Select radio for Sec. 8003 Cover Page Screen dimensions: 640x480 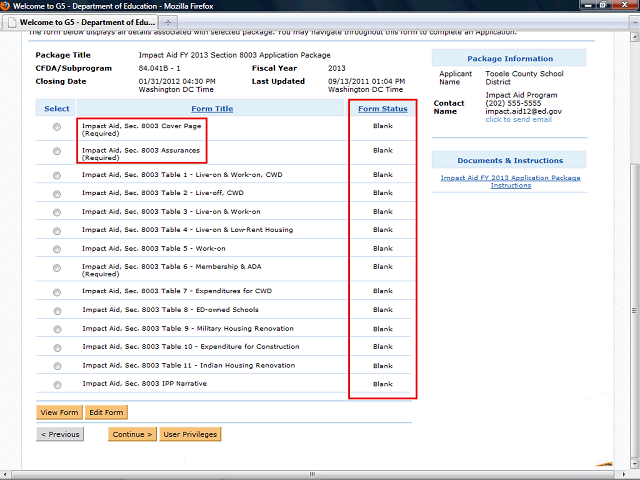57,127
